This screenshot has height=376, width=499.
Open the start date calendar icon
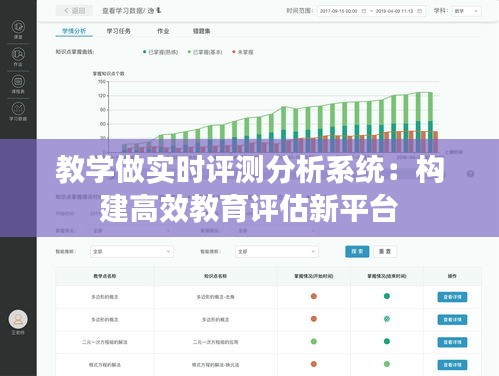pos(364,11)
